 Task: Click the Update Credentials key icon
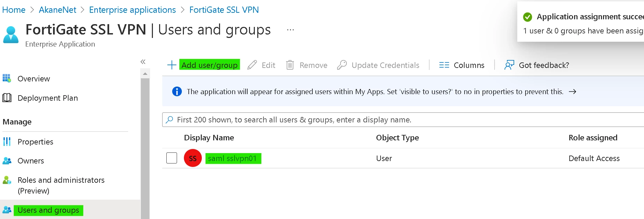pyautogui.click(x=342, y=65)
